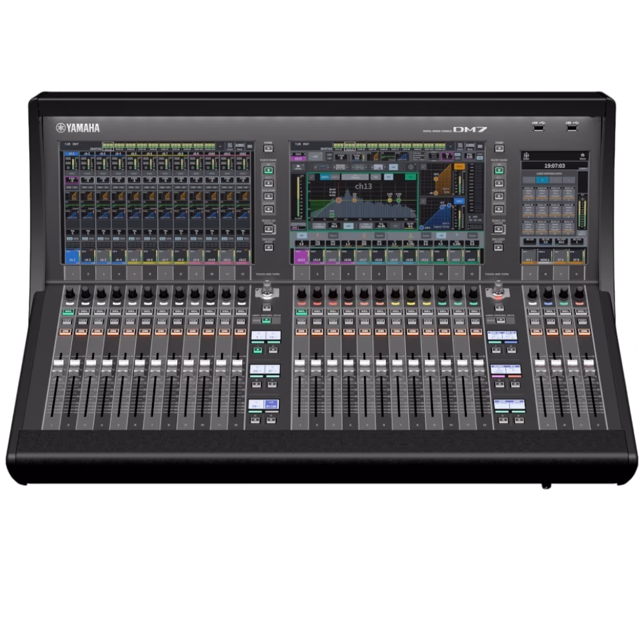This screenshot has height=644, width=644.
Task: Open the Rack icon on the center touchscreen
Action: coord(470,146)
